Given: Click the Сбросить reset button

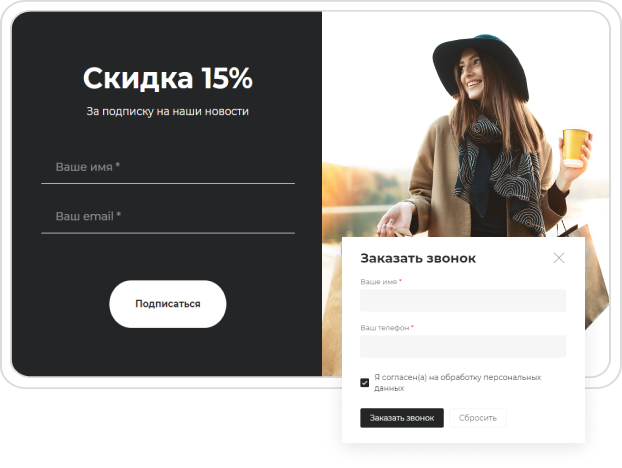Looking at the screenshot, I should coord(478,418).
